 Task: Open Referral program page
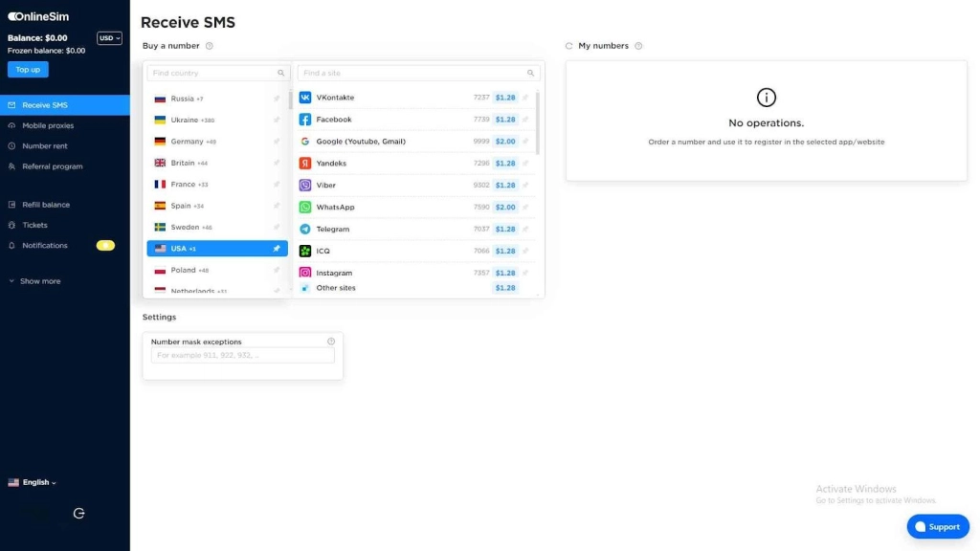click(52, 166)
